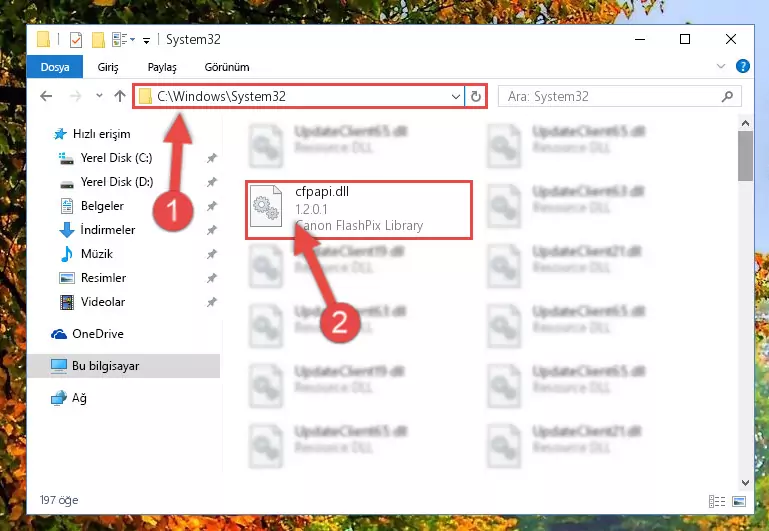Close the System32 window

coord(731,39)
